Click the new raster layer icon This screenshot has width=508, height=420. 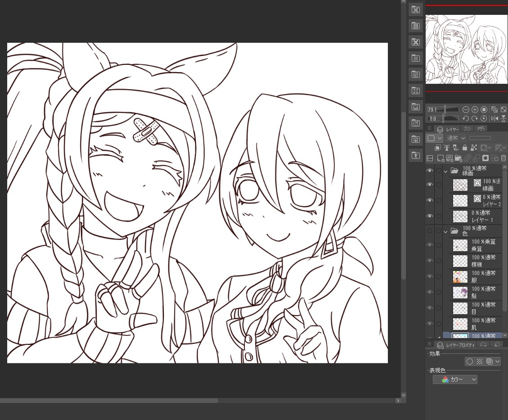coord(441,158)
